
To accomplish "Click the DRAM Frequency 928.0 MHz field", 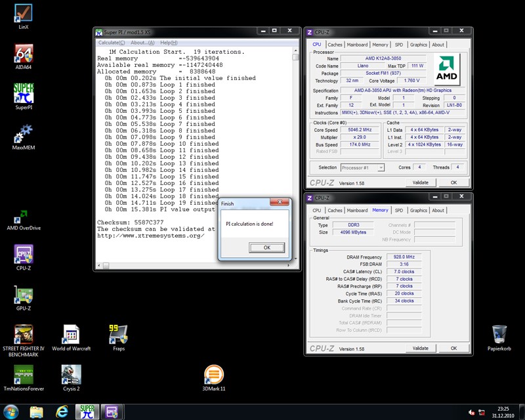I will 404,257.
